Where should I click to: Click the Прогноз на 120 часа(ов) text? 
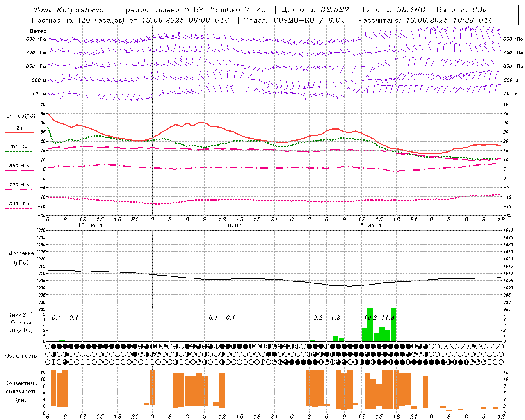pyautogui.click(x=79, y=20)
